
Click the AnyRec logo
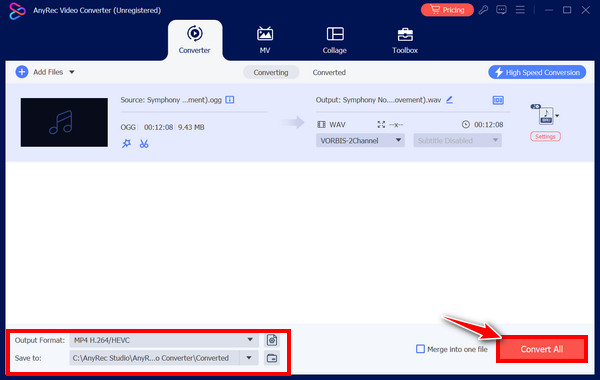point(17,11)
